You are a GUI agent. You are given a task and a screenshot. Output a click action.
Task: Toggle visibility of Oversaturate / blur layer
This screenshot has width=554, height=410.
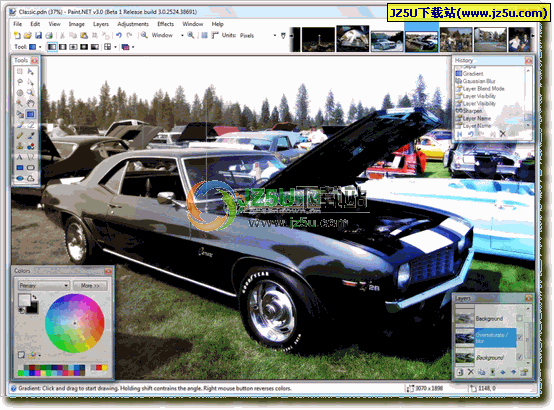point(519,338)
